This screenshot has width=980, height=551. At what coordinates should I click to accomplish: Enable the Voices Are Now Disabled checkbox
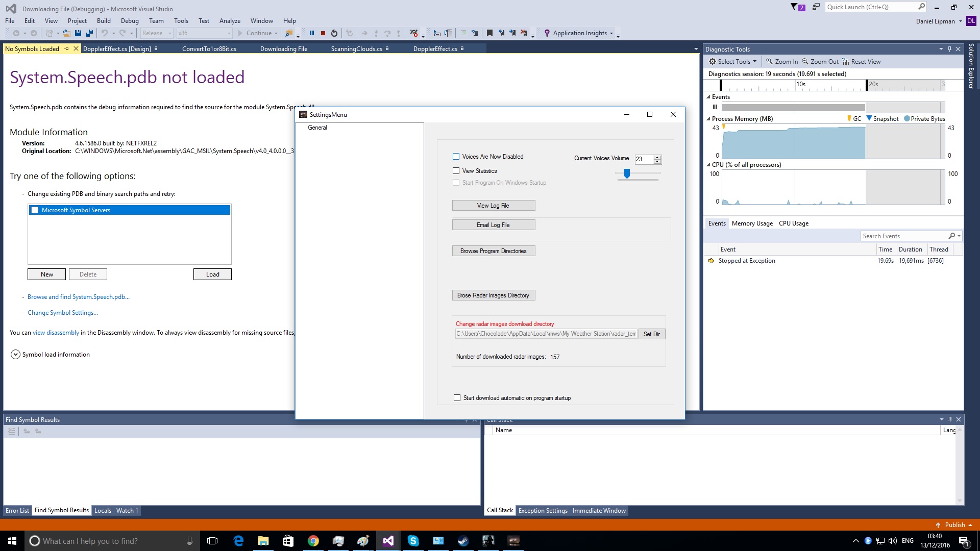tap(456, 157)
